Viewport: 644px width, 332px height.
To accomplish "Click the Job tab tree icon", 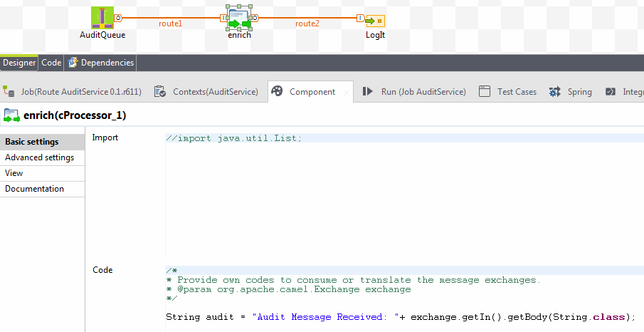I will pyautogui.click(x=9, y=91).
